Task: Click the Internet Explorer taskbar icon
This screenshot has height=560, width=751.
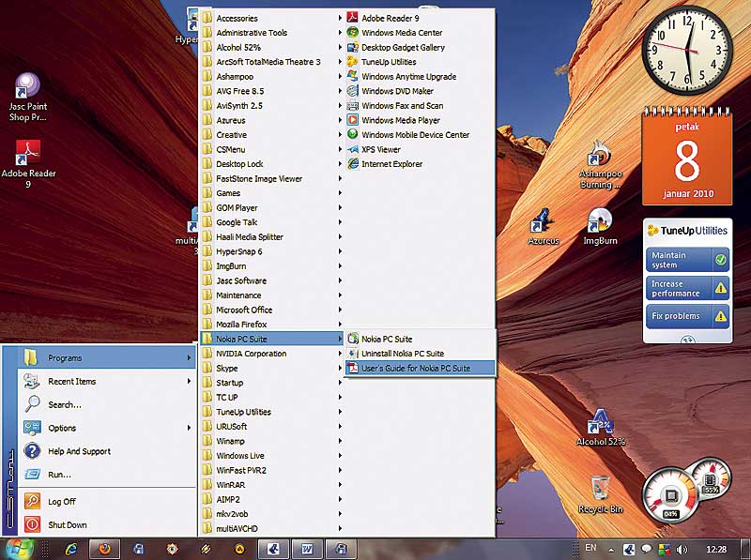Action: (71, 549)
